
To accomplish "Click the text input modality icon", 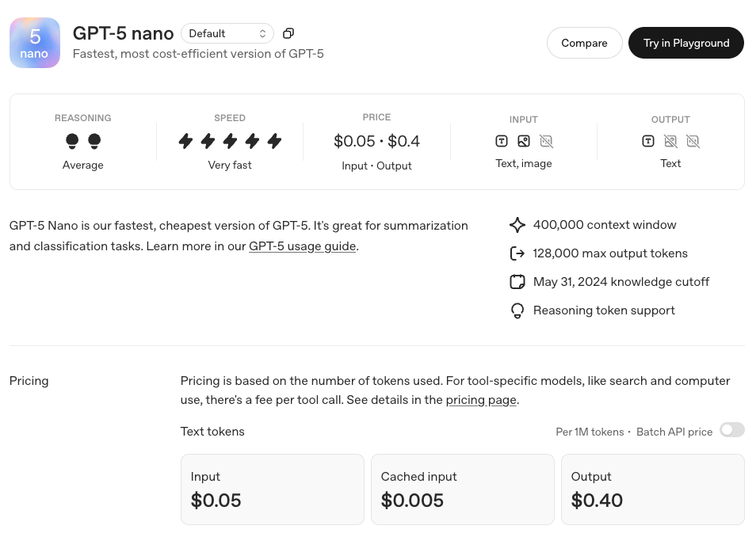I will click(502, 141).
